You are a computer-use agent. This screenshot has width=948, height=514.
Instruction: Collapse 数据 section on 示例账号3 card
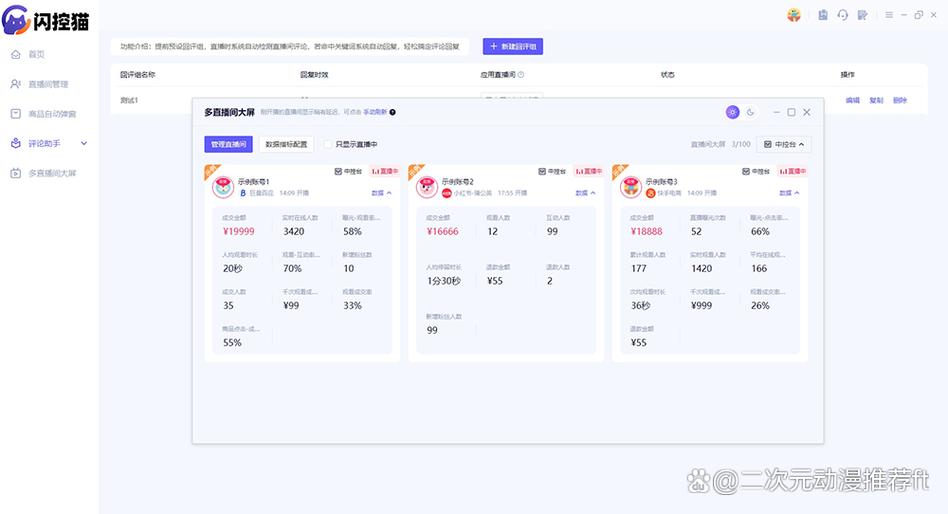click(789, 193)
